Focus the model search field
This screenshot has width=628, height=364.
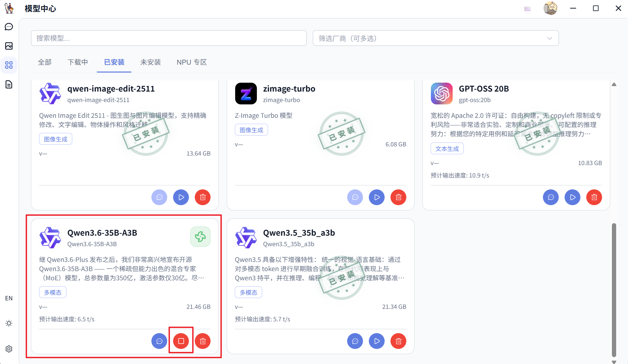pyautogui.click(x=169, y=38)
